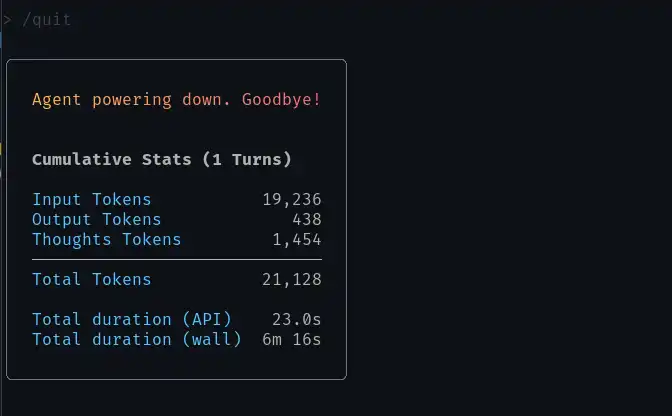
Task: Click the yellow marker at the left edge
Action: [x=2, y=150]
